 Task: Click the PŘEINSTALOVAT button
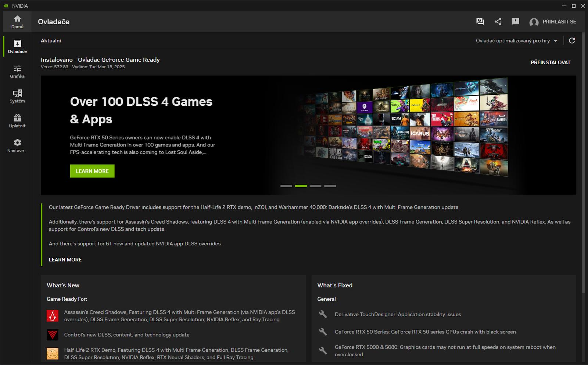550,62
